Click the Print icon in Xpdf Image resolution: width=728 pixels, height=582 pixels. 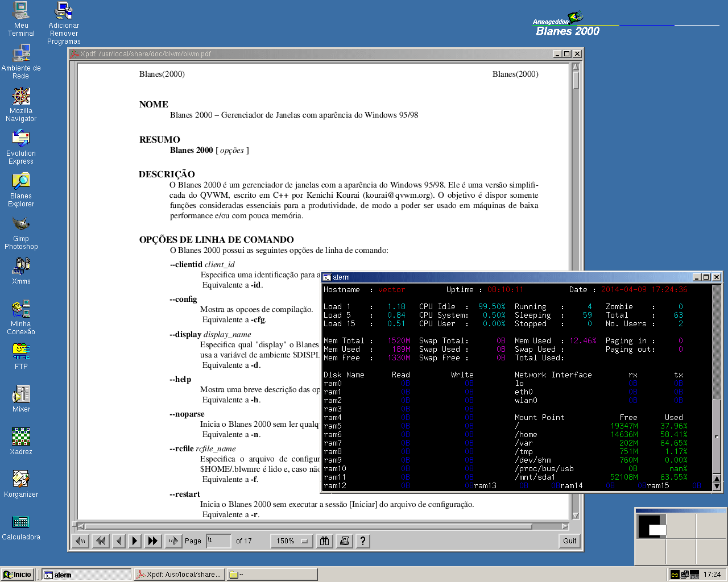click(x=344, y=541)
